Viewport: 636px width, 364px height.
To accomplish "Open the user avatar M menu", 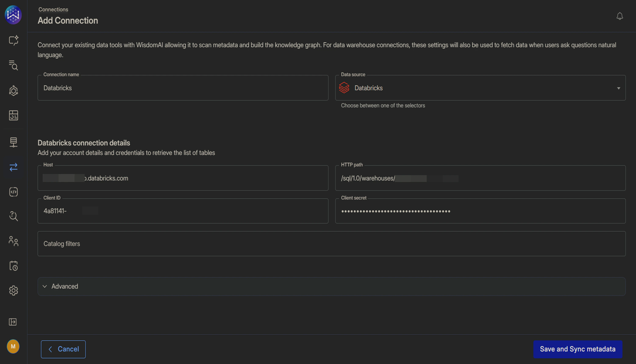I will pyautogui.click(x=13, y=346).
